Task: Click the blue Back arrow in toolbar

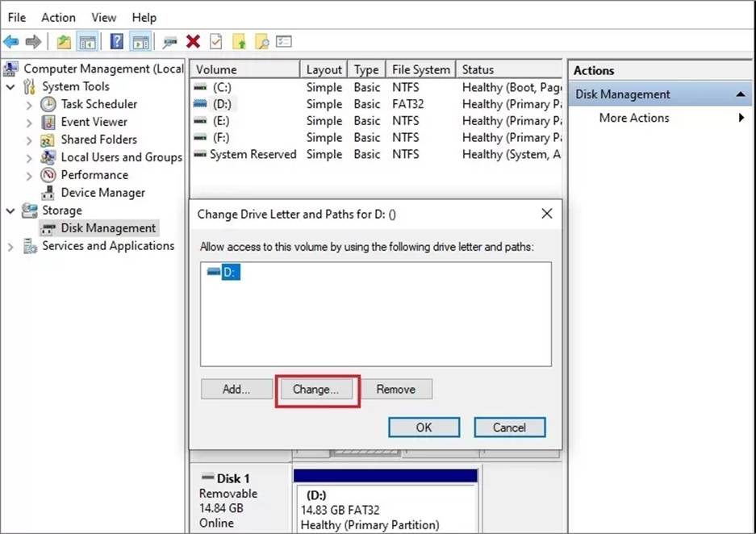Action: [11, 41]
